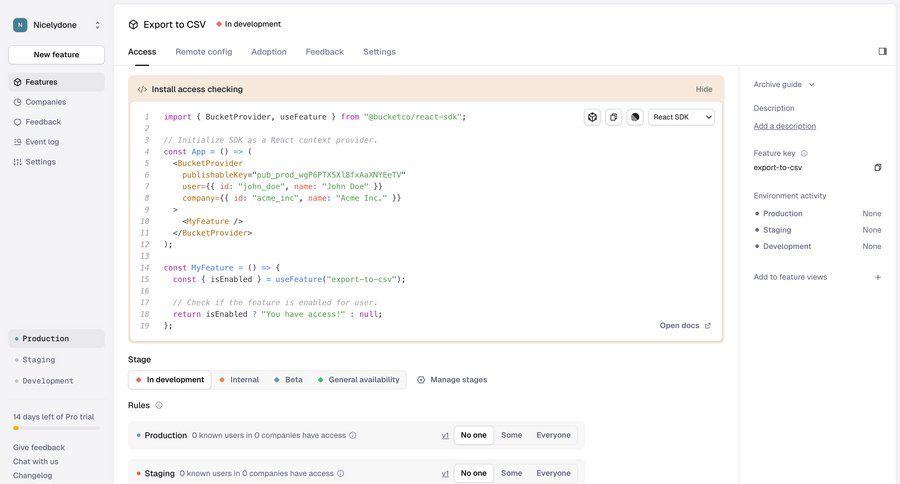Image resolution: width=900 pixels, height=484 pixels.
Task: Copy the code snippet to clipboard
Action: click(x=614, y=117)
